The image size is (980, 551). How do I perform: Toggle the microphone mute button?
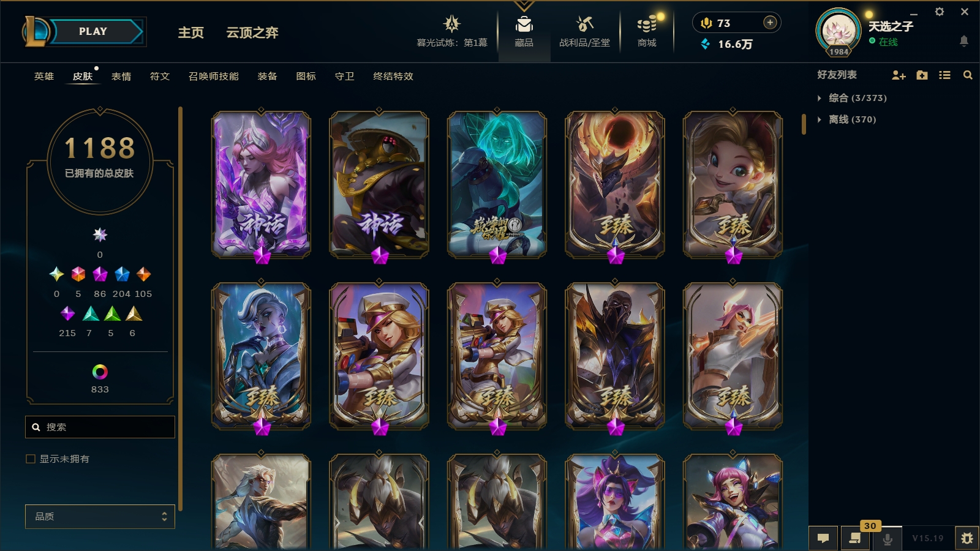click(887, 538)
